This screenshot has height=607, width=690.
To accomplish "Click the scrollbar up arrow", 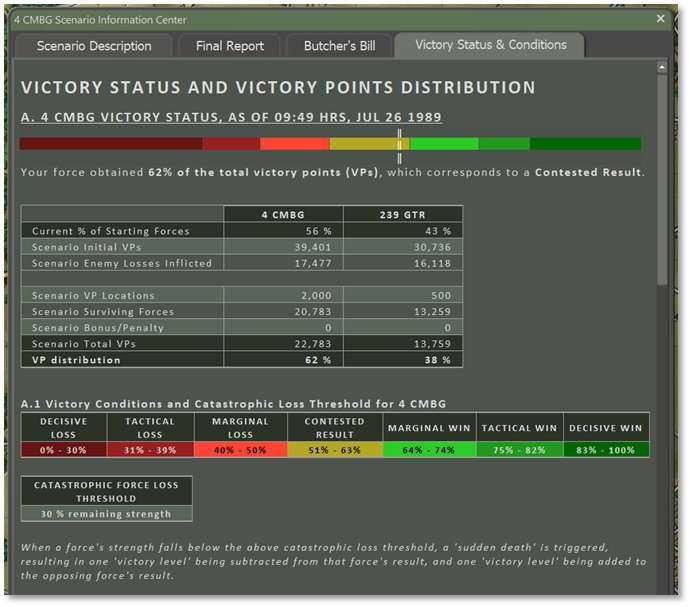I will point(661,68).
